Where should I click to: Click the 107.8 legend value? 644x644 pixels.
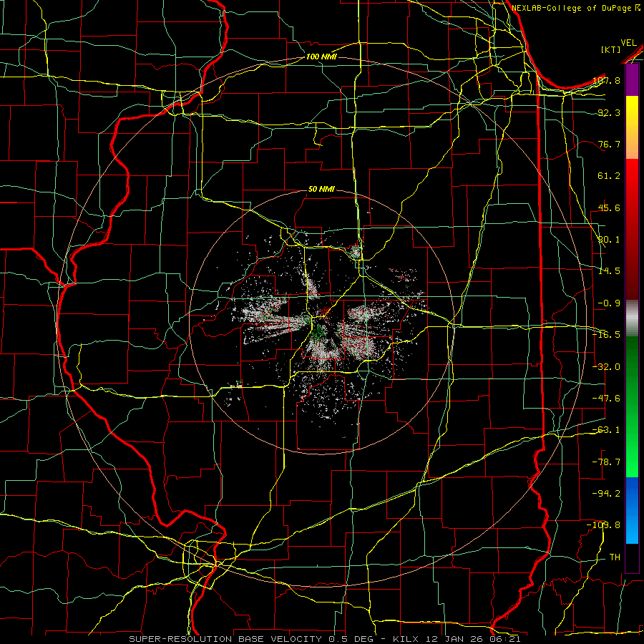[x=607, y=80]
